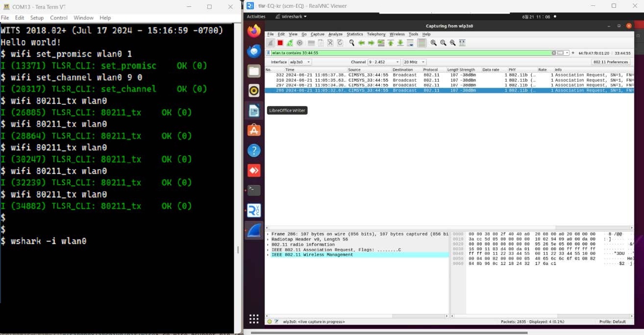
Task: Open the Help icon in the dock
Action: click(x=254, y=150)
